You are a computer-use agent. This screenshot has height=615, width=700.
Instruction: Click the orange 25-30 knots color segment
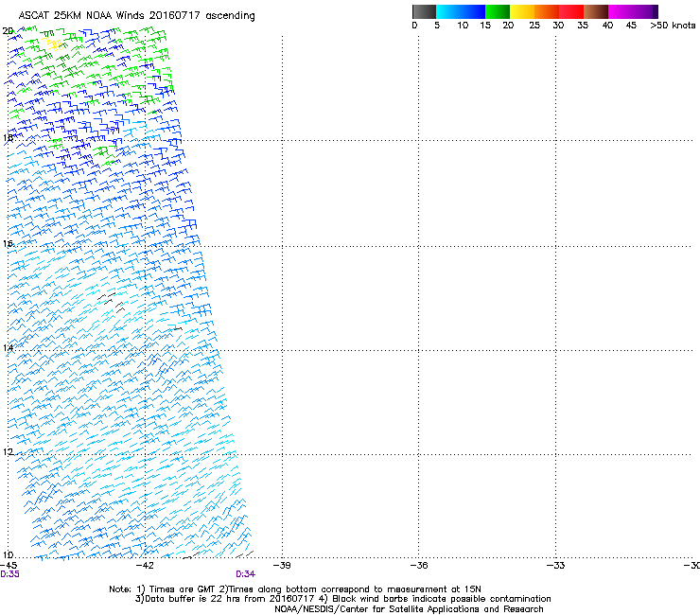[x=547, y=11]
